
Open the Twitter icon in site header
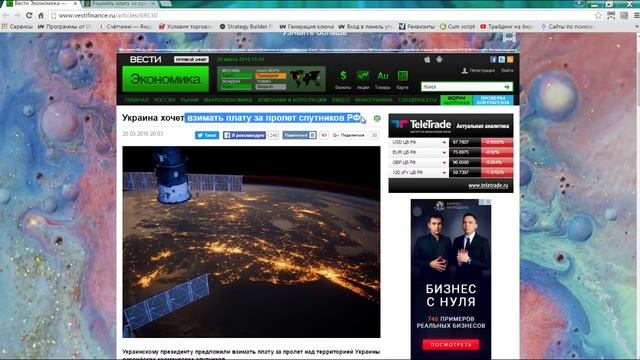(x=502, y=60)
